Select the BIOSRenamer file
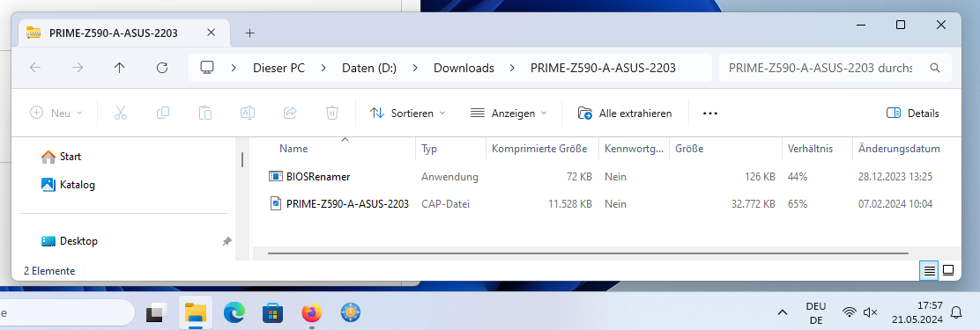980x330 pixels. point(309,177)
